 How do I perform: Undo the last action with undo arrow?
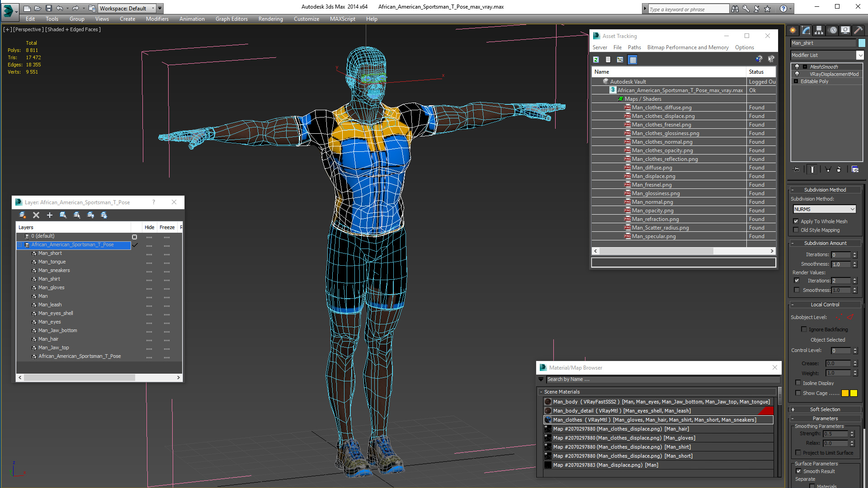[x=60, y=8]
